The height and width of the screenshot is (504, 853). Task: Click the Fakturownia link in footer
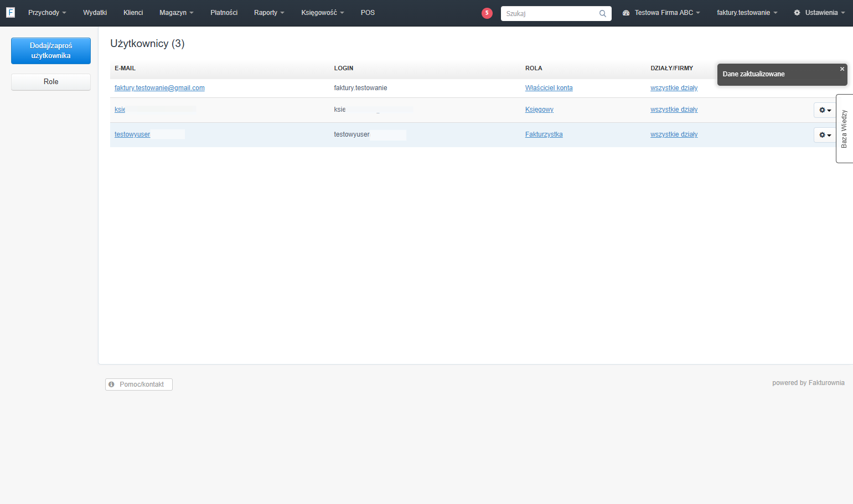[x=826, y=383]
